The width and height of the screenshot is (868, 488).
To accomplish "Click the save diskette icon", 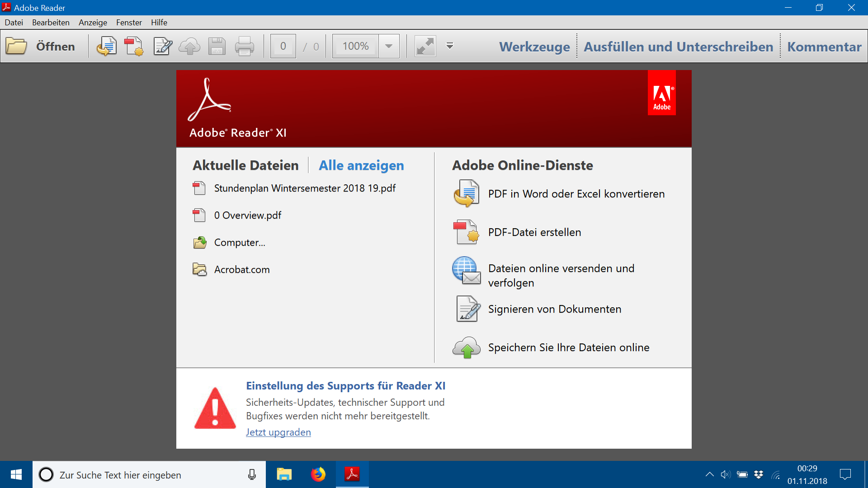I will [x=217, y=46].
